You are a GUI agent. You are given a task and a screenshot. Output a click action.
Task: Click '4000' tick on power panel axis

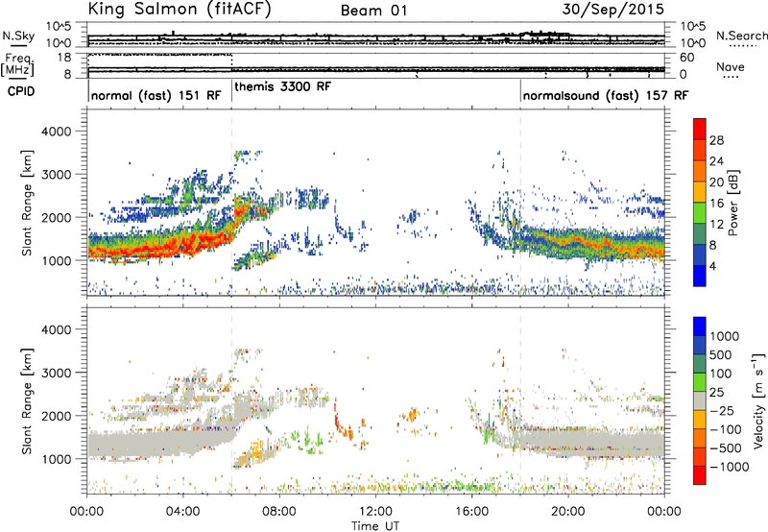coord(57,132)
